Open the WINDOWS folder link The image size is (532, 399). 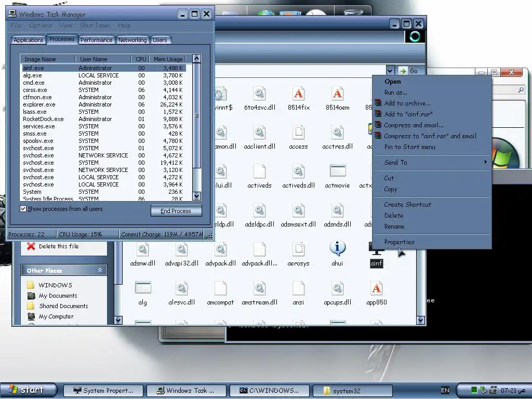point(55,285)
